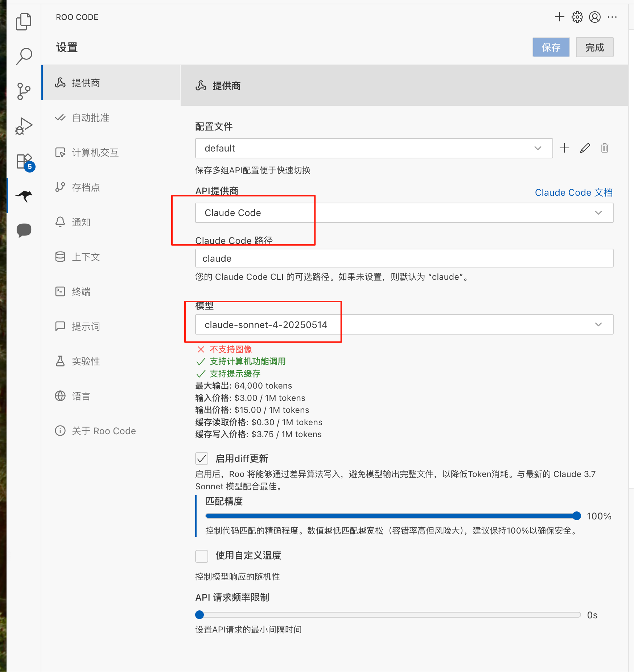This screenshot has height=672, width=634.
Task: Click the 提供商 section header icon
Action: 201,86
